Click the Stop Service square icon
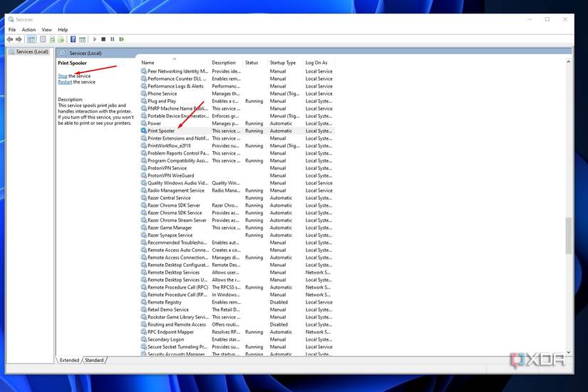Image resolution: width=588 pixels, height=392 pixels. [x=103, y=39]
